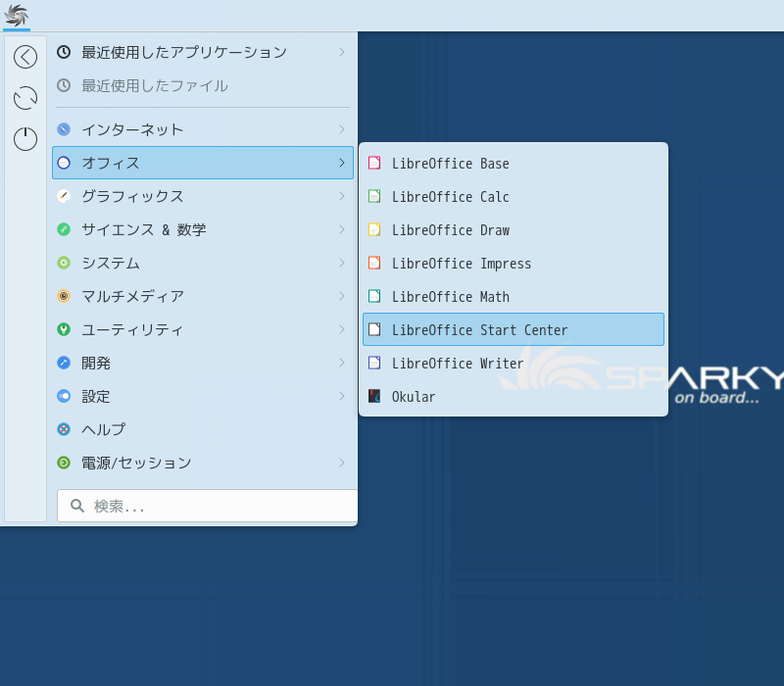Click the Okular application icon
784x686 pixels.
click(374, 397)
